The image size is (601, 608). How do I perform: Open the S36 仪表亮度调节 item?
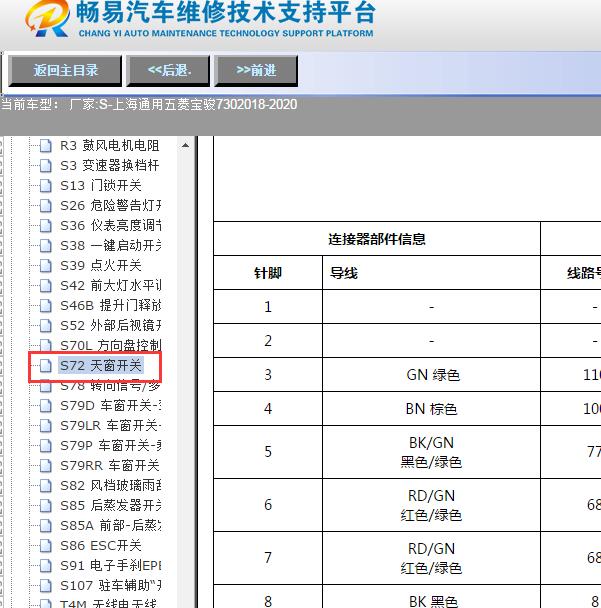pyautogui.click(x=111, y=226)
